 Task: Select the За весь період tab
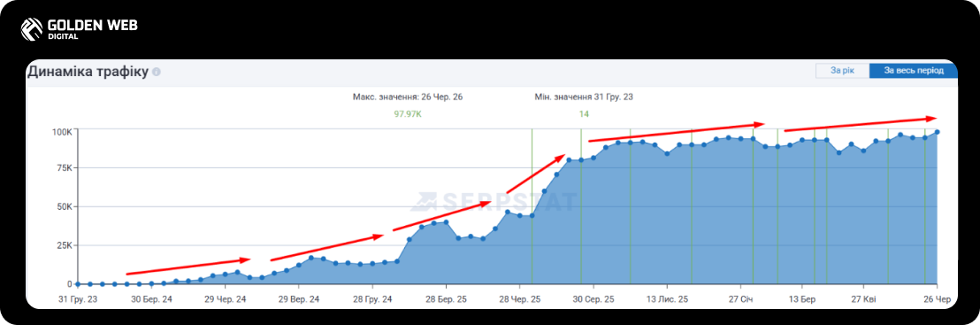point(913,71)
